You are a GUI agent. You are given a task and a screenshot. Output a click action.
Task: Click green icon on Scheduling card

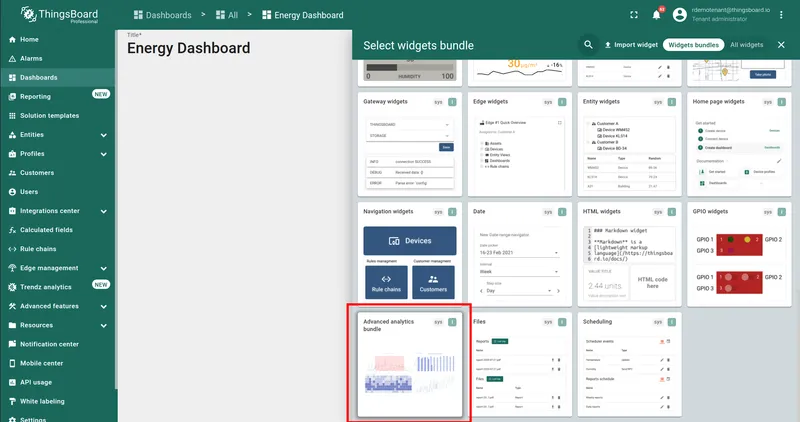click(x=671, y=322)
